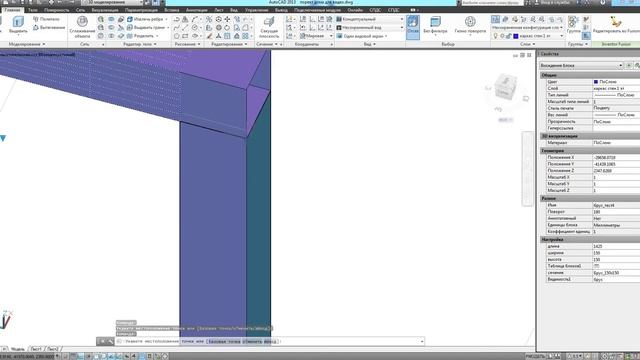Click the ViewCube in the viewport
This screenshot has height=360, width=640.
(505, 87)
